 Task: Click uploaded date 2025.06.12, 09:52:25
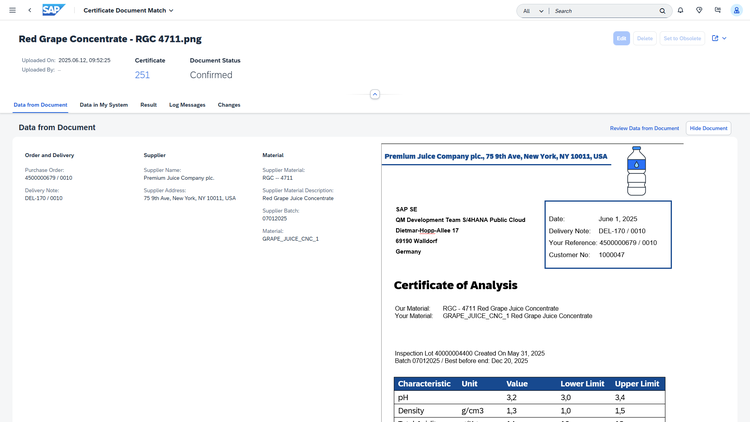(84, 60)
